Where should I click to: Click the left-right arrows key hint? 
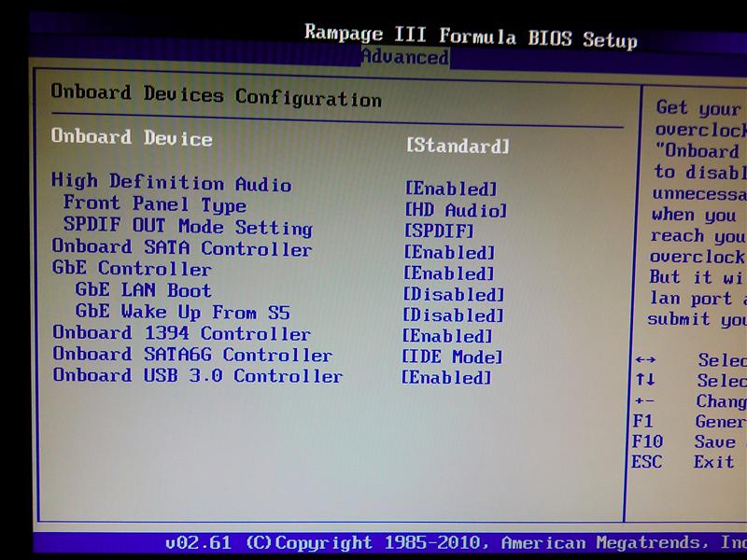[644, 360]
